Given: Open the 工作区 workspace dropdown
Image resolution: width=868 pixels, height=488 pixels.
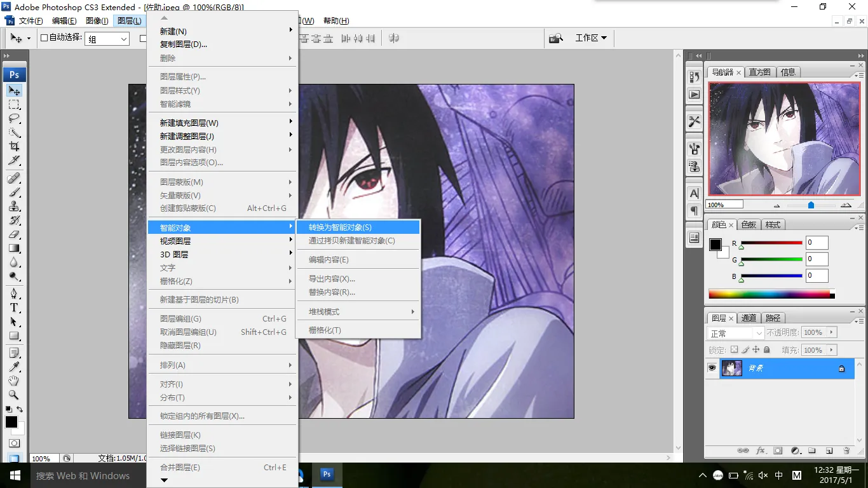Looking at the screenshot, I should click(x=591, y=38).
